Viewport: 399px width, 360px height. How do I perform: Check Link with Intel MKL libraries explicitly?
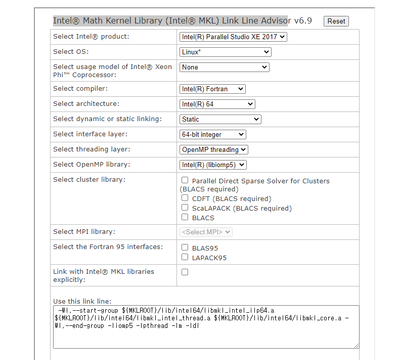point(185,272)
